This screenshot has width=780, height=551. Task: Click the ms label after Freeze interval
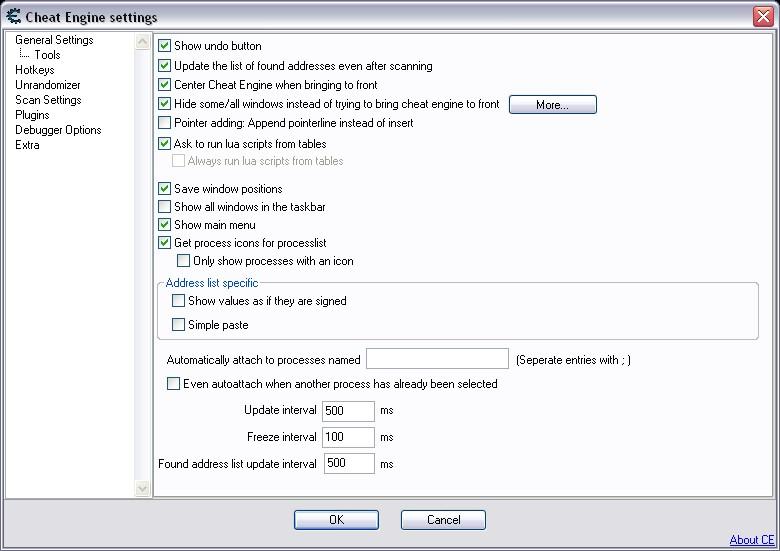pyautogui.click(x=387, y=437)
